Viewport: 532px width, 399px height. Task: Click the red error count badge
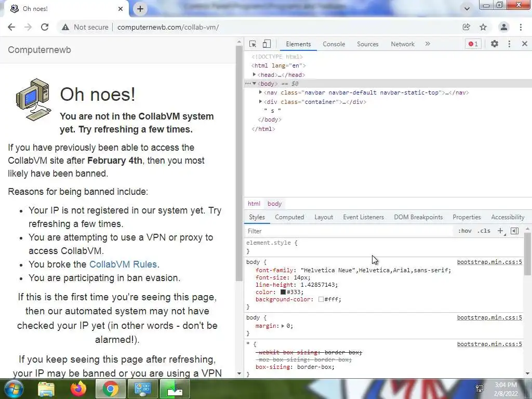click(473, 44)
